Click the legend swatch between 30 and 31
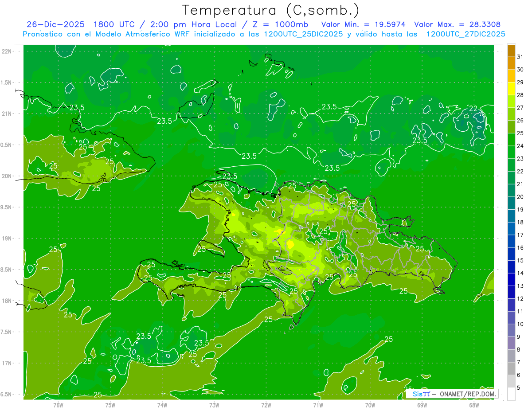The image size is (532, 411). 511,63
